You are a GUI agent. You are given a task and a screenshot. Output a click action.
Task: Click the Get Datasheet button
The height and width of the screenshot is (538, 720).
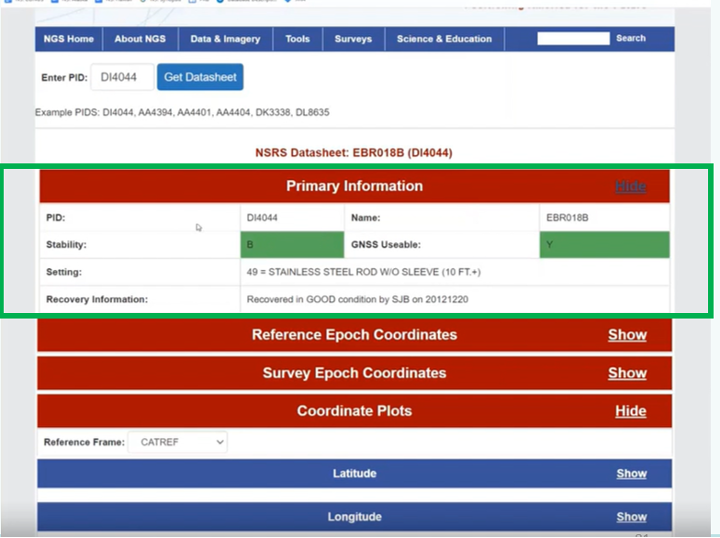pos(200,77)
